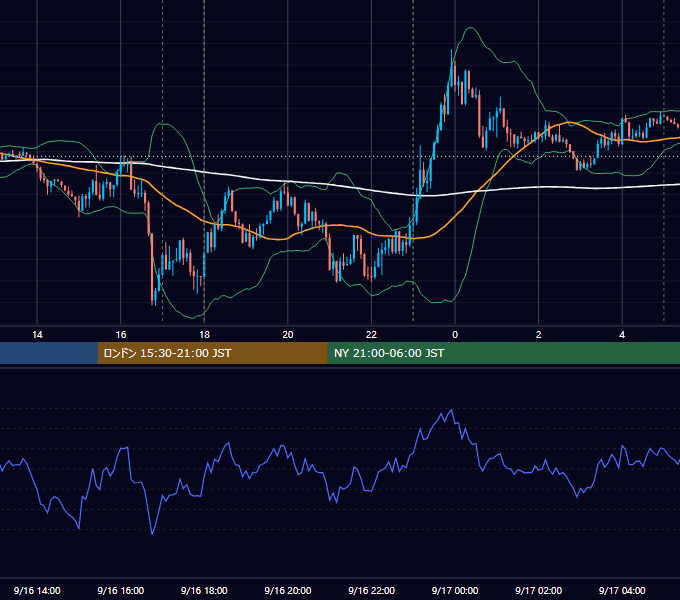Click hour label 14 on price chart axis
The height and width of the screenshot is (600, 680).
point(37,335)
